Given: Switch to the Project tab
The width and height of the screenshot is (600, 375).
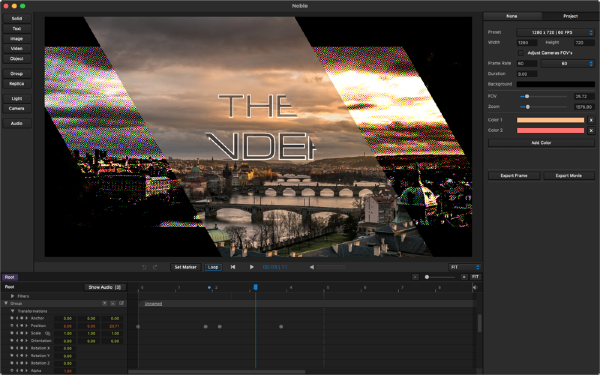Looking at the screenshot, I should click(570, 16).
